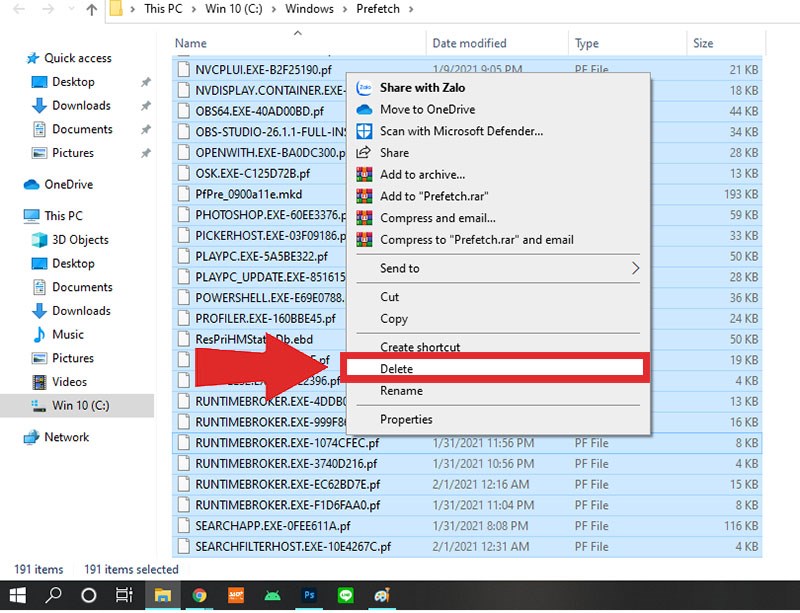The image size is (800, 613).
Task: Open 3D Objects under This PC
Action: pos(80,240)
